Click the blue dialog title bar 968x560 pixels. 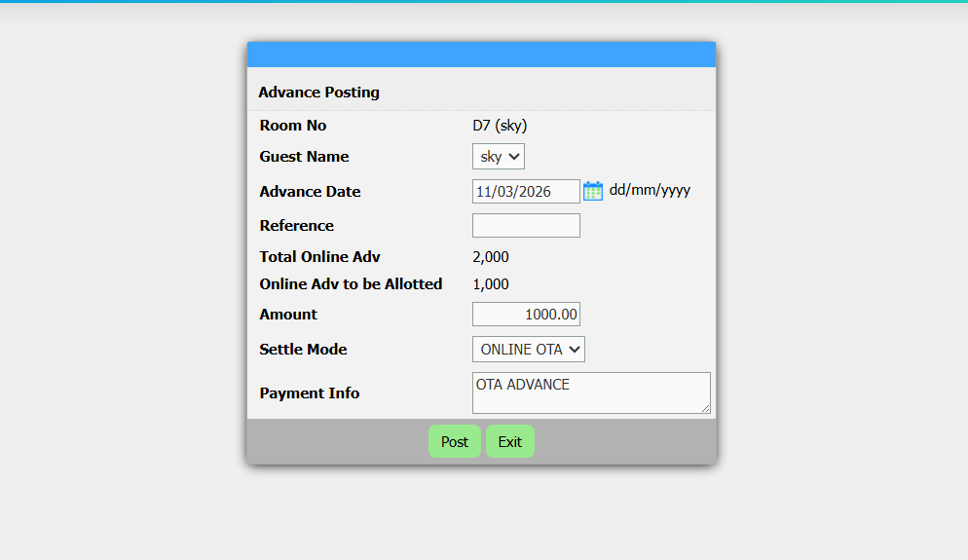coord(481,55)
